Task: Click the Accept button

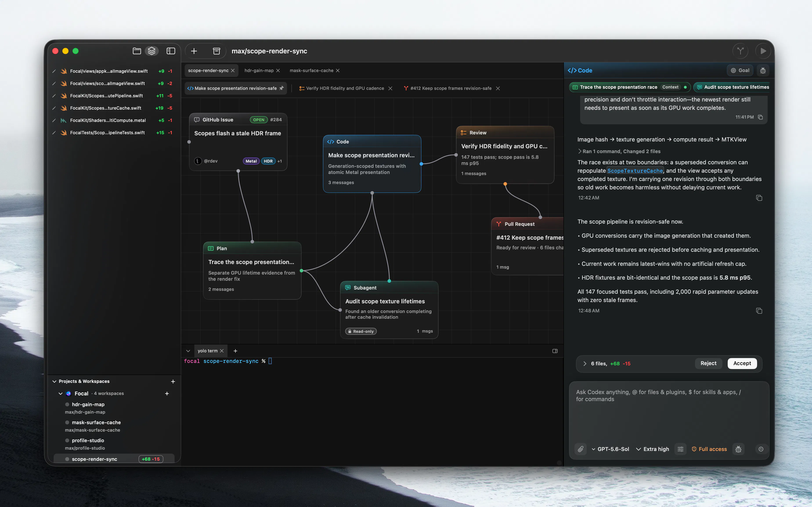Action: [742, 363]
